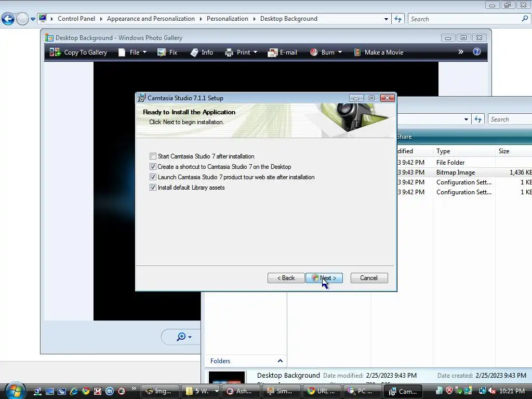Sort by Type column in Explorer
532x399 pixels.
tap(464, 151)
